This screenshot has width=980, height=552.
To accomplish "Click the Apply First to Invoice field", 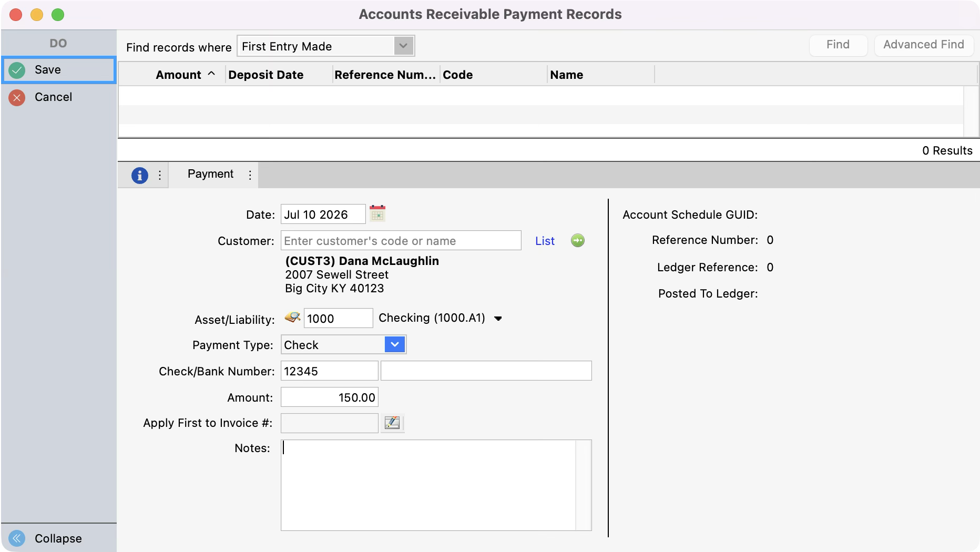I will pyautogui.click(x=329, y=423).
